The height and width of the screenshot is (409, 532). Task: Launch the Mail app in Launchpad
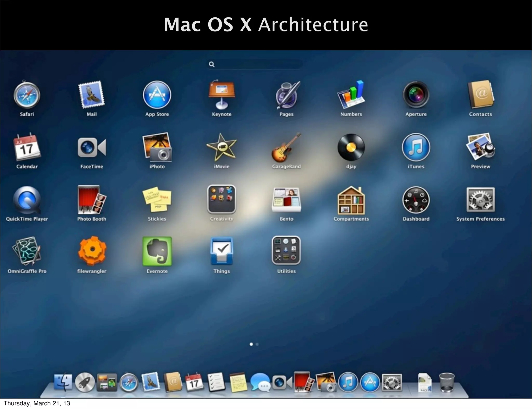(91, 95)
